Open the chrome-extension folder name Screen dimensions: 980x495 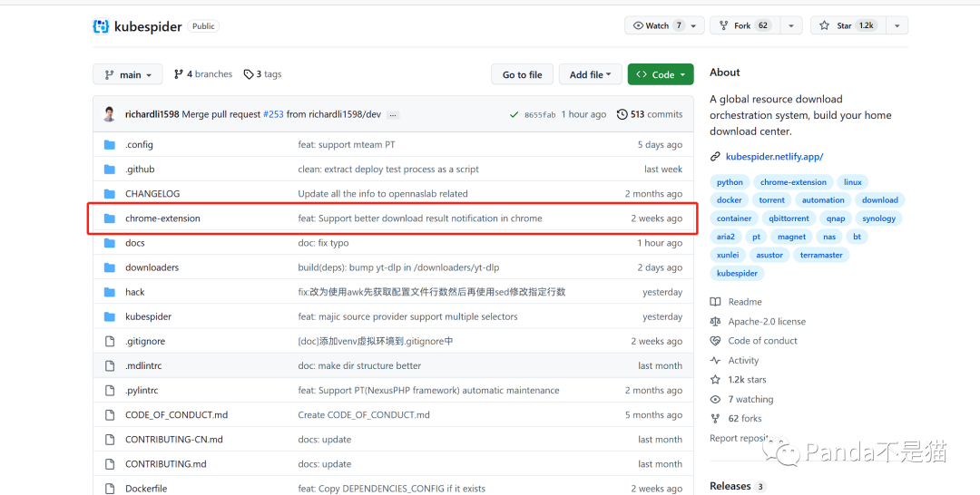162,218
